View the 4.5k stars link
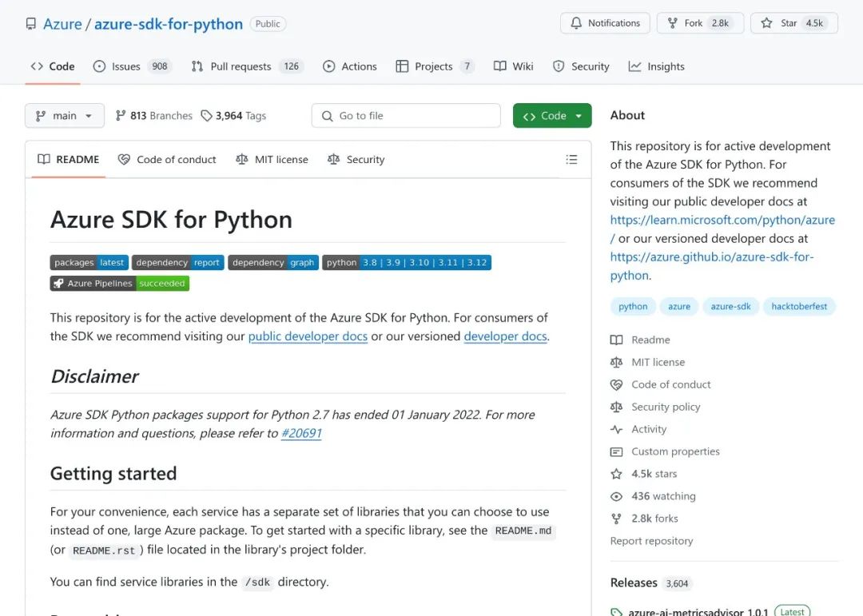 (654, 474)
